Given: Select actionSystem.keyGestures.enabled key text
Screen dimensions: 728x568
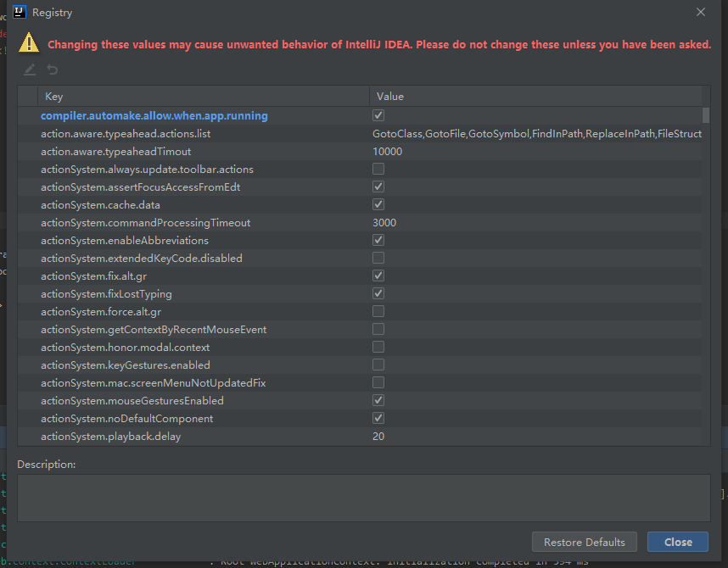Looking at the screenshot, I should pyautogui.click(x=126, y=365).
